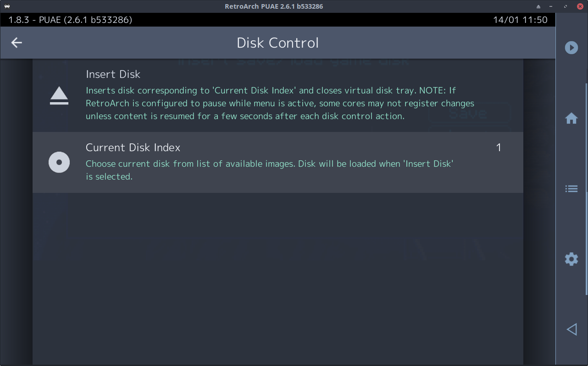The image size is (588, 366).
Task: Change the Current Disk Index value 1
Action: 499,147
